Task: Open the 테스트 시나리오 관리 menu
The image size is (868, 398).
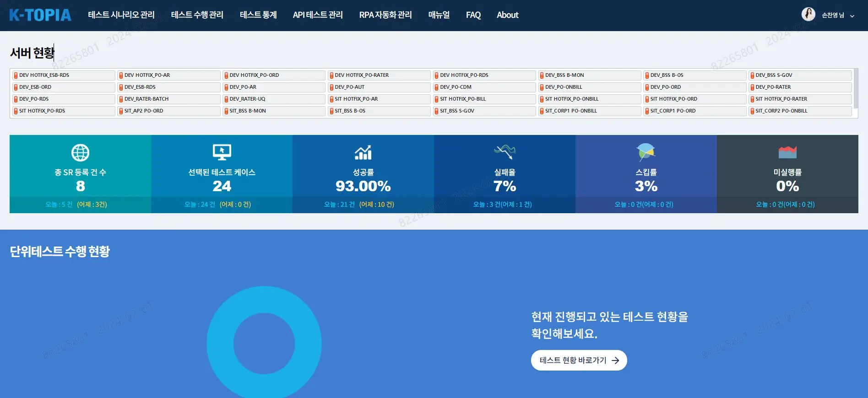Action: [121, 15]
